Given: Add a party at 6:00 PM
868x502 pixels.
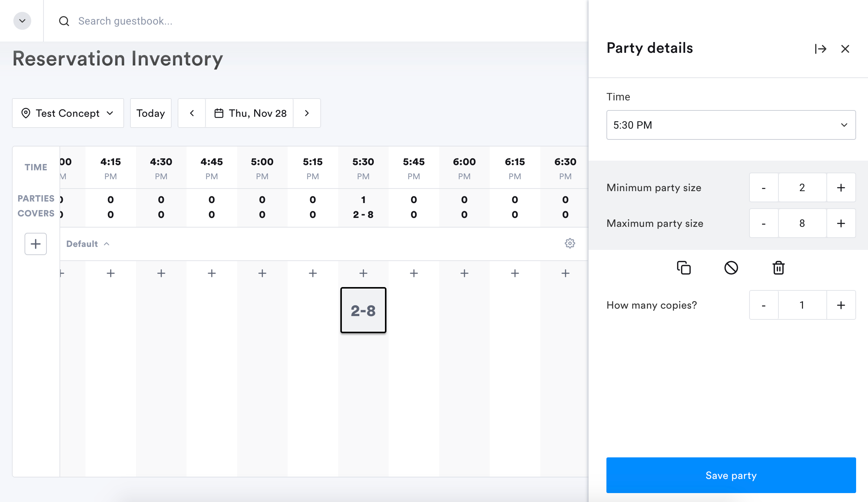Looking at the screenshot, I should tap(464, 273).
